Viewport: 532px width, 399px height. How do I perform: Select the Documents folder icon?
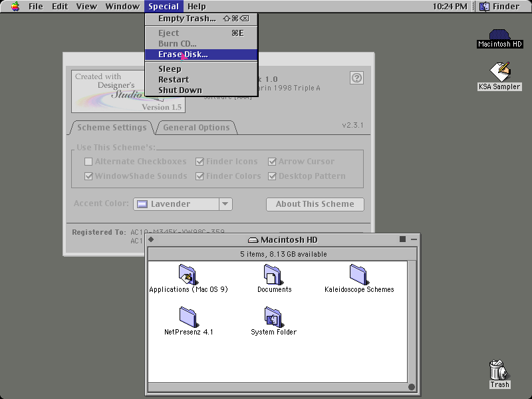point(273,274)
